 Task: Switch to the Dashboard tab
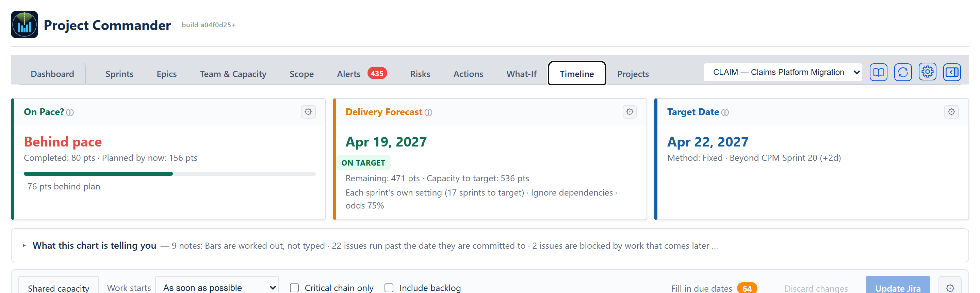click(x=52, y=74)
